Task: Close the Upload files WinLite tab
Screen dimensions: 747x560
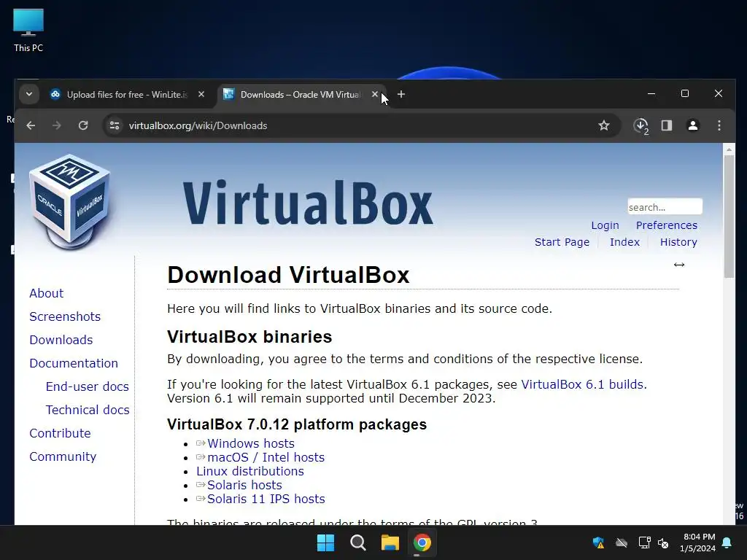Action: pyautogui.click(x=201, y=94)
